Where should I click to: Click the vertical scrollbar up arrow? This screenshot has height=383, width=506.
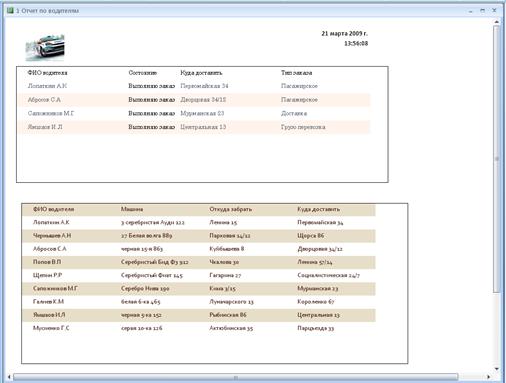[497, 22]
